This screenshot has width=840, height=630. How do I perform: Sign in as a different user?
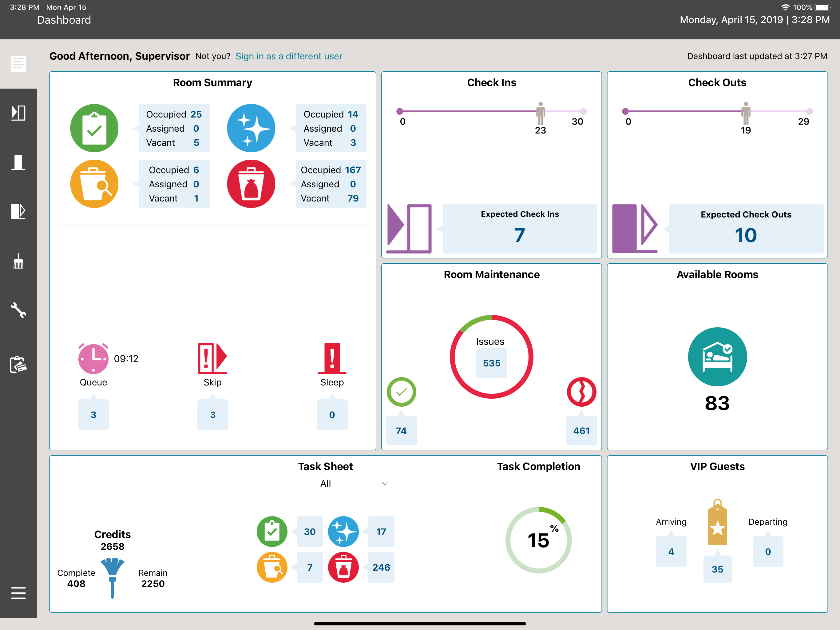(x=289, y=56)
